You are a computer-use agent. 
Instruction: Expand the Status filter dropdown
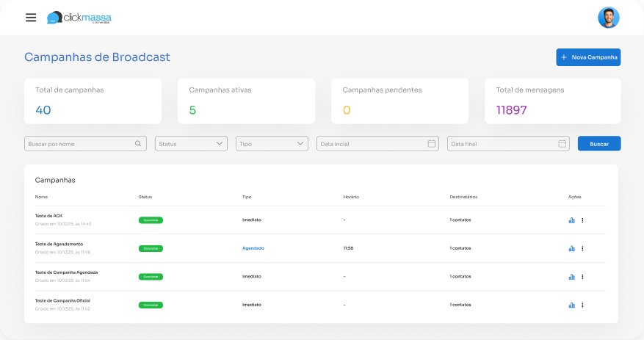click(x=191, y=144)
